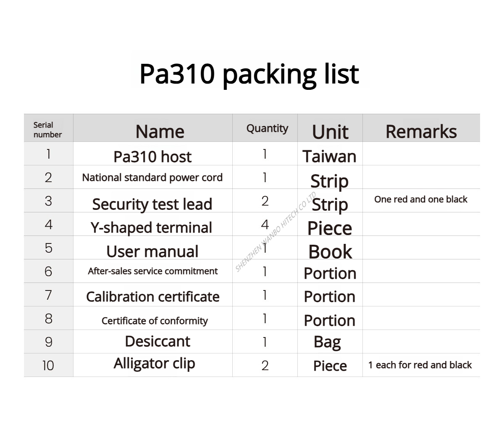Click the "Calibration certificate" entry
The image size is (504, 429).
(x=153, y=297)
